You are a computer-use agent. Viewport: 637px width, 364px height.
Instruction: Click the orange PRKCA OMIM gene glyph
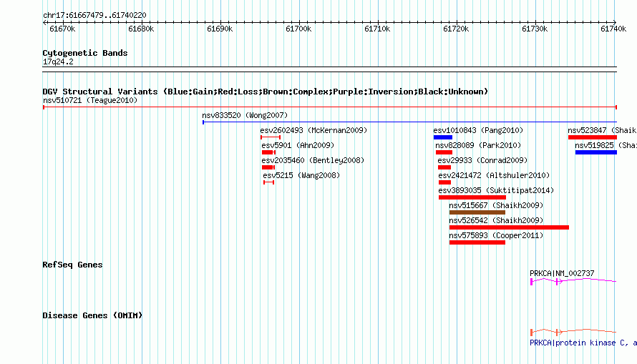[x=573, y=332]
